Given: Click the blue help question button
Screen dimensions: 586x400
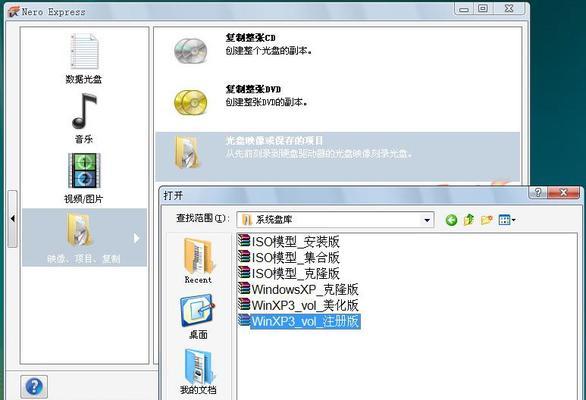Looking at the screenshot, I should [x=34, y=387].
